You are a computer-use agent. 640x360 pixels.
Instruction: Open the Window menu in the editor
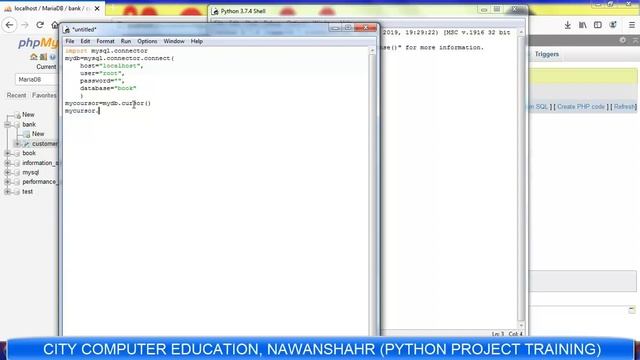pyautogui.click(x=174, y=41)
